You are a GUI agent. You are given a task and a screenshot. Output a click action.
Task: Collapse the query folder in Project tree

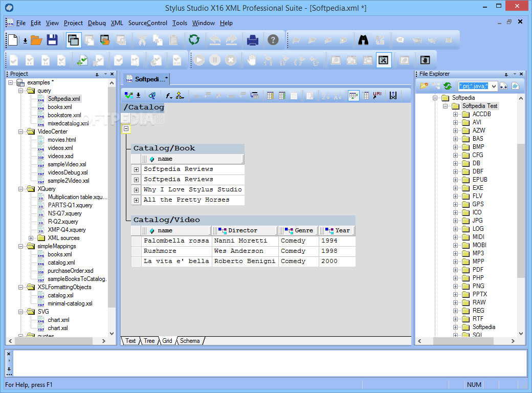pyautogui.click(x=20, y=91)
